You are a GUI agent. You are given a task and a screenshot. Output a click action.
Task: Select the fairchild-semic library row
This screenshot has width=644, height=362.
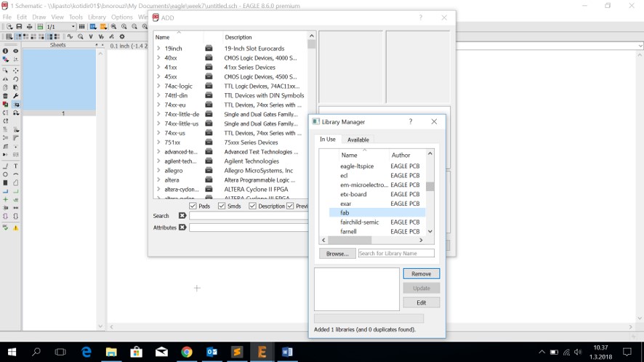pos(377,222)
